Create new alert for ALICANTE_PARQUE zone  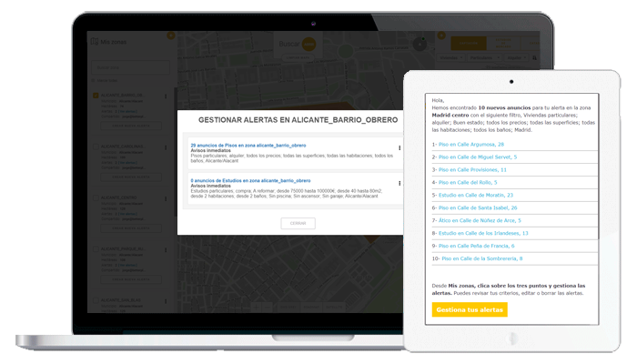click(131, 279)
